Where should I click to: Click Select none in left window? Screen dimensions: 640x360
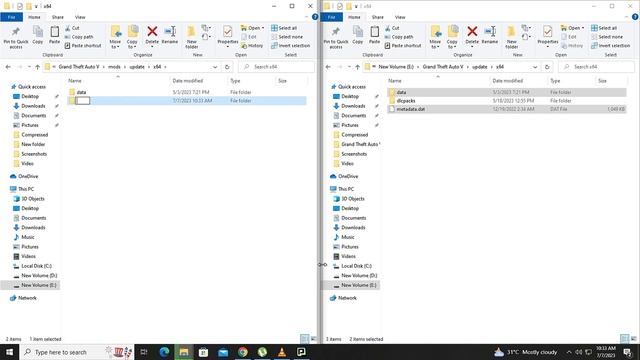(x=287, y=37)
